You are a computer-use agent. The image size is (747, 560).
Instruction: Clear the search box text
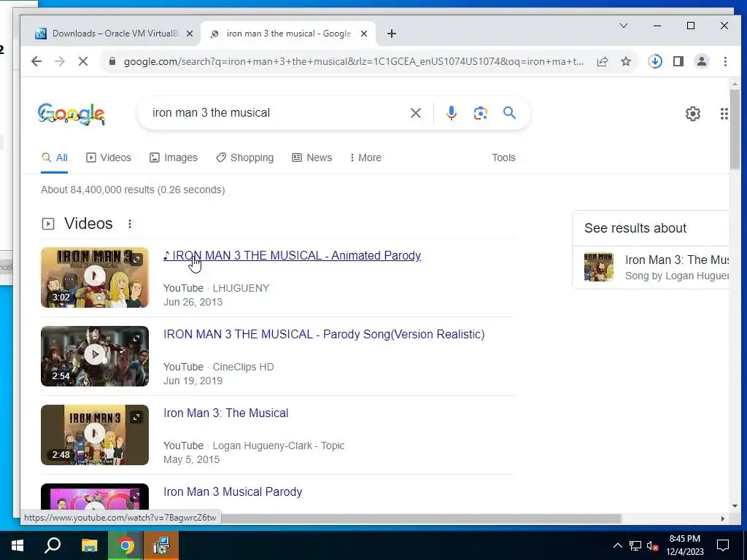[415, 113]
